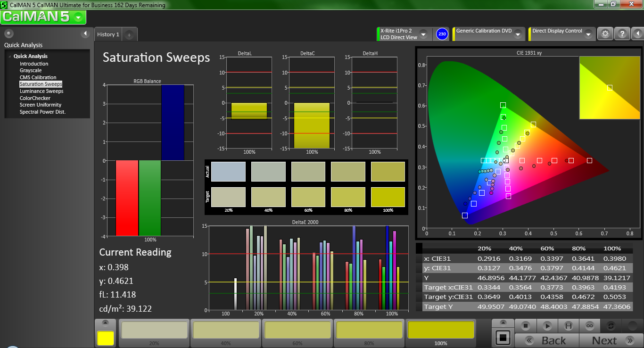
Task: Click the round pin button in left panel
Action: pos(9,33)
